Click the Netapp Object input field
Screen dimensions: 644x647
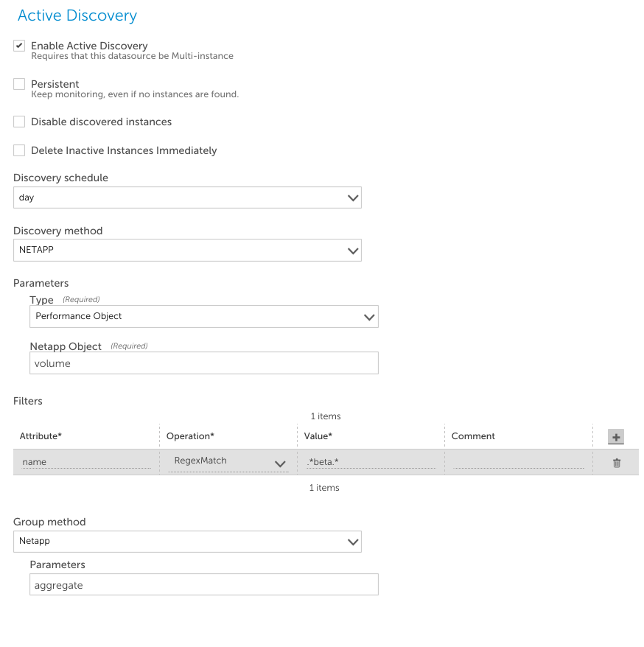(x=204, y=363)
